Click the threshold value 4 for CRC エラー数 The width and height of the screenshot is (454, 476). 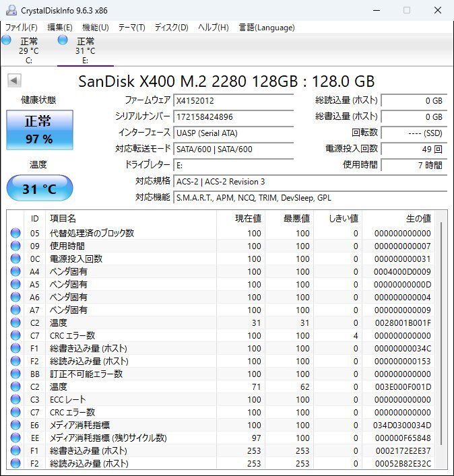point(355,335)
